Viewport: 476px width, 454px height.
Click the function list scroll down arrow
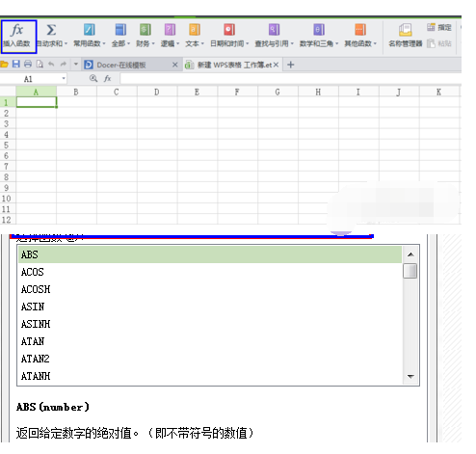(410, 376)
